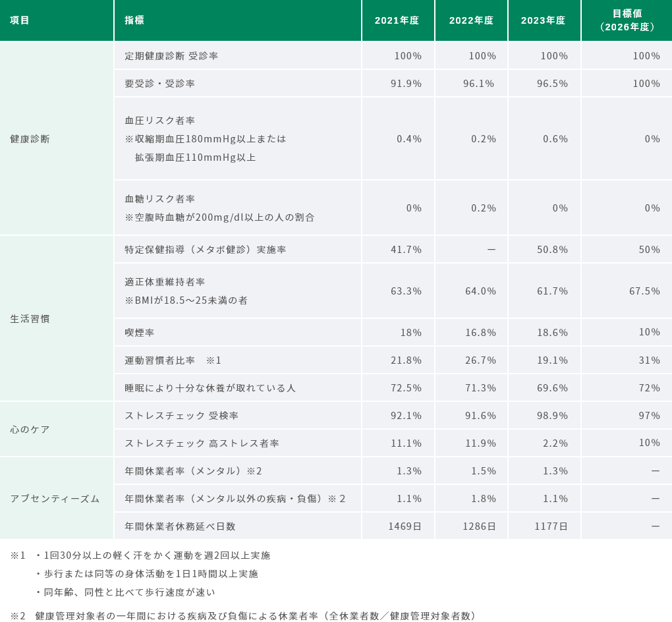Select the 69.6% sleep value
This screenshot has width=672, height=622.
pyautogui.click(x=553, y=388)
